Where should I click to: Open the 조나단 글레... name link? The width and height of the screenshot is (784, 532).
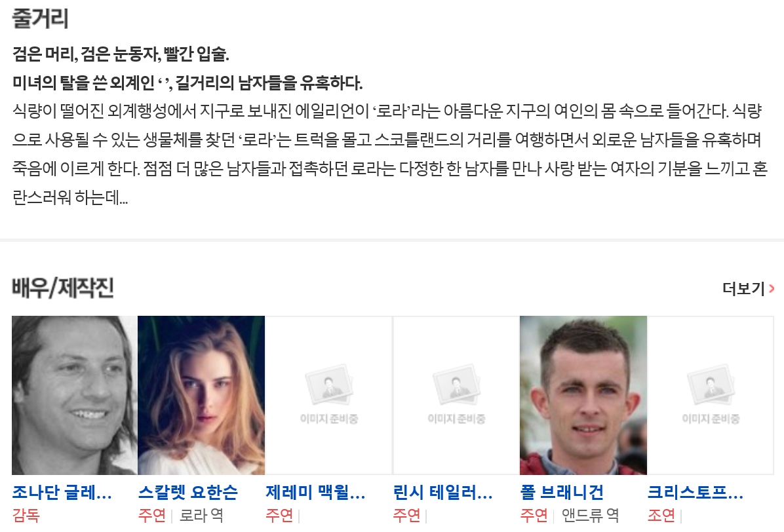(x=62, y=493)
